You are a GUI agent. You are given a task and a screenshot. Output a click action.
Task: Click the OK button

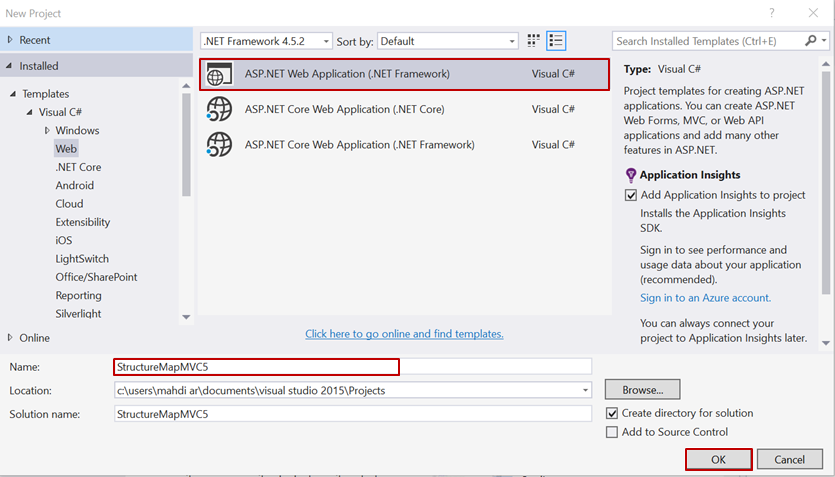point(718,459)
